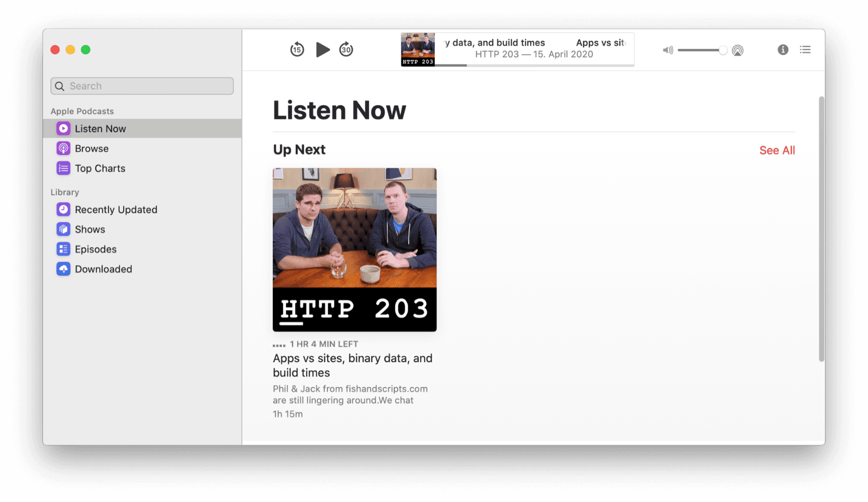Select the Apple Podcasts section header
This screenshot has width=868, height=502.
click(82, 111)
